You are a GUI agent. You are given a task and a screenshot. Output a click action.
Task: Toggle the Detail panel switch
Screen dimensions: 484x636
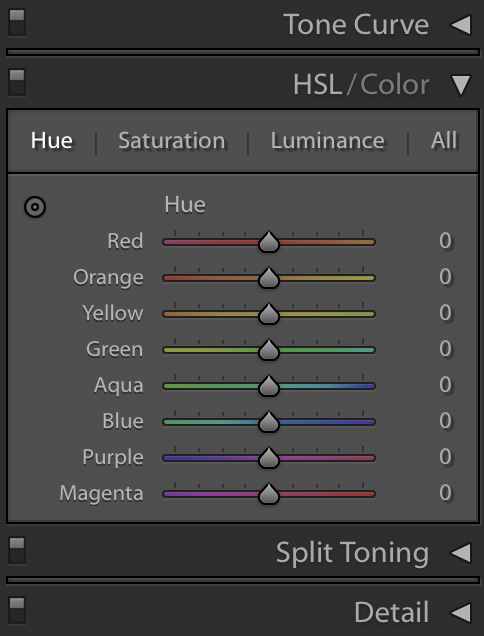(17, 610)
